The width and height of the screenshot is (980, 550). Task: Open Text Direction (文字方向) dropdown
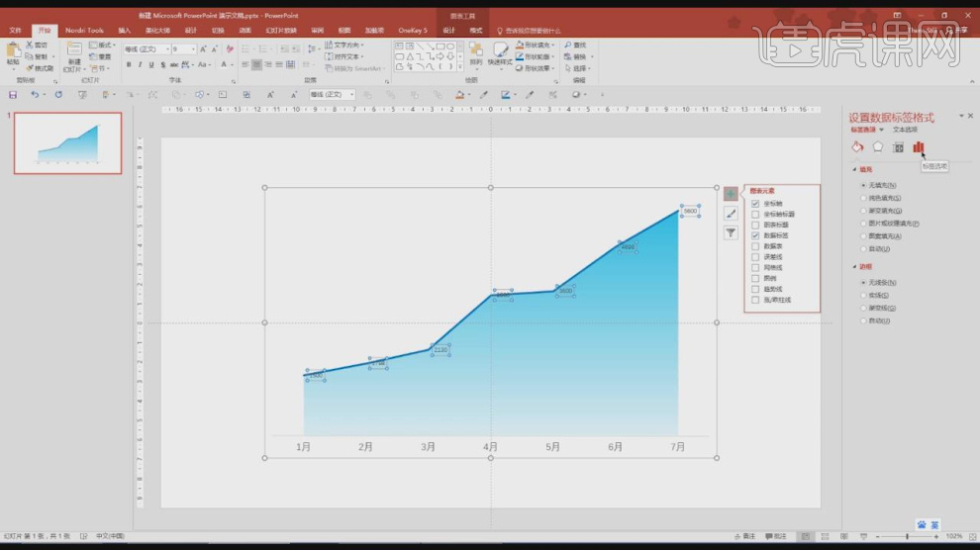coord(343,45)
